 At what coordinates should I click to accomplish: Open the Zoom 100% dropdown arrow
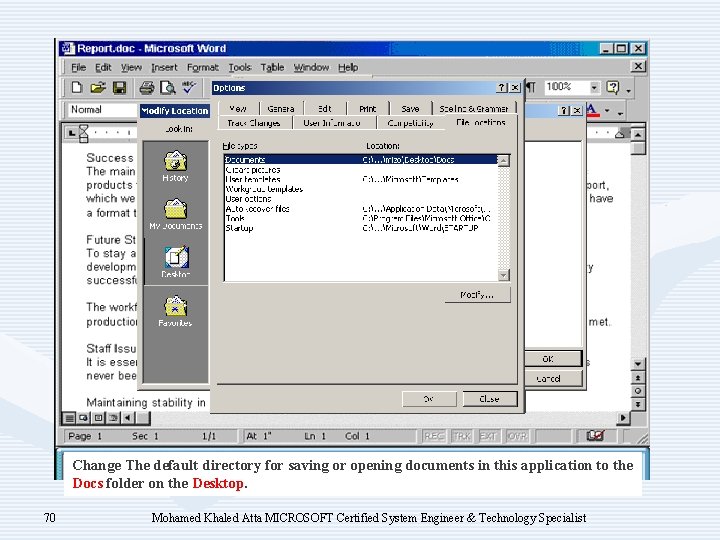coord(594,87)
